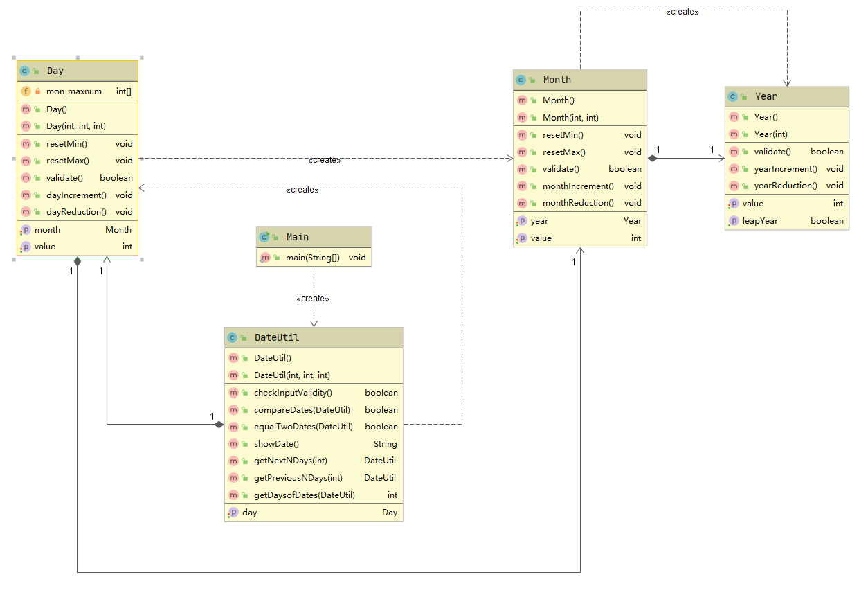Select the DateUtil class header
Image resolution: width=868 pixels, height=613 pixels.
(314, 337)
